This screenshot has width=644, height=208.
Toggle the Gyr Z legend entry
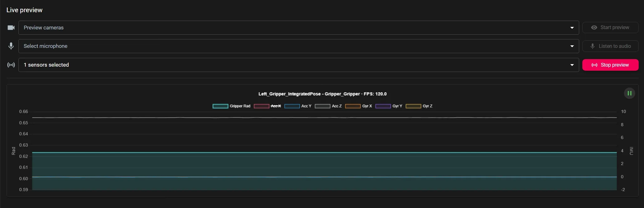[x=419, y=106]
